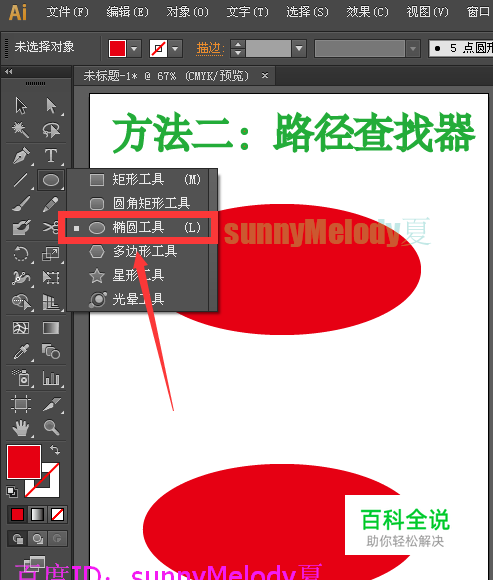Screen dimensions: 493x580
Task: Set paint mode to Color
Action: tap(17, 515)
